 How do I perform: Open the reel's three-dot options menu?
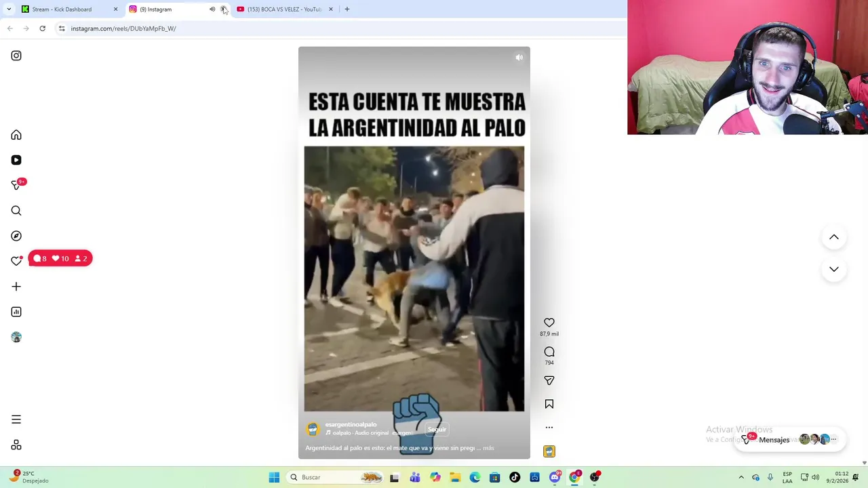(549, 428)
